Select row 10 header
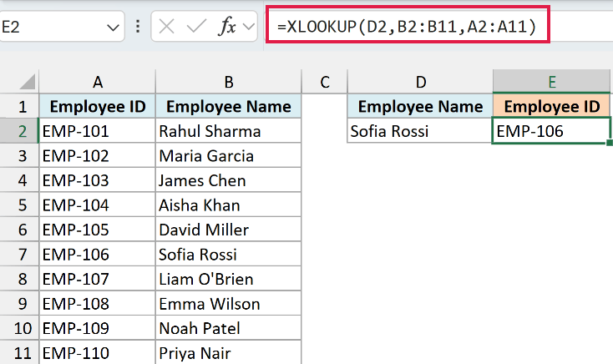Image resolution: width=613 pixels, height=364 pixels. point(19,328)
